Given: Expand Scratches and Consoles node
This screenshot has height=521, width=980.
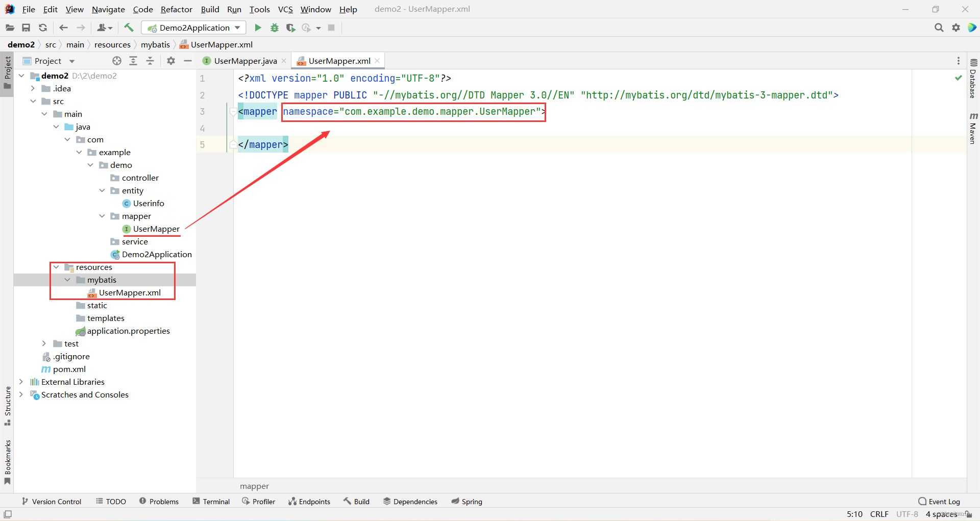Looking at the screenshot, I should [x=21, y=394].
